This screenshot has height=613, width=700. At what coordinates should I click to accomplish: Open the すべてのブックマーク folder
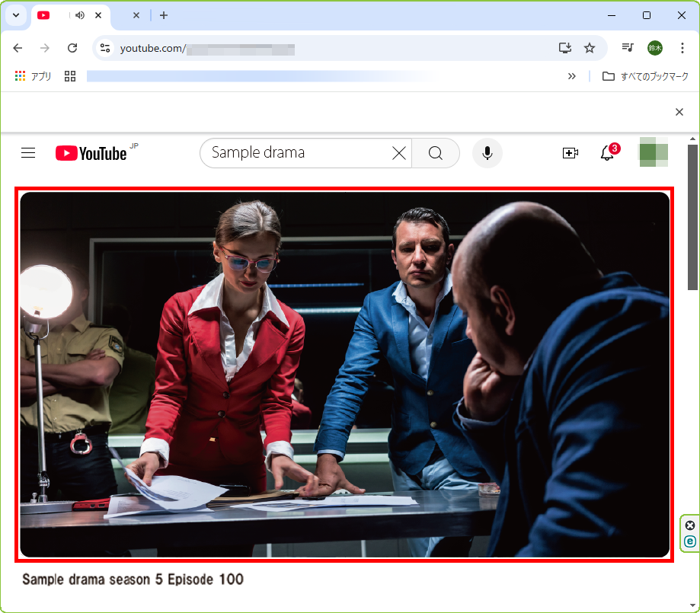pos(645,76)
